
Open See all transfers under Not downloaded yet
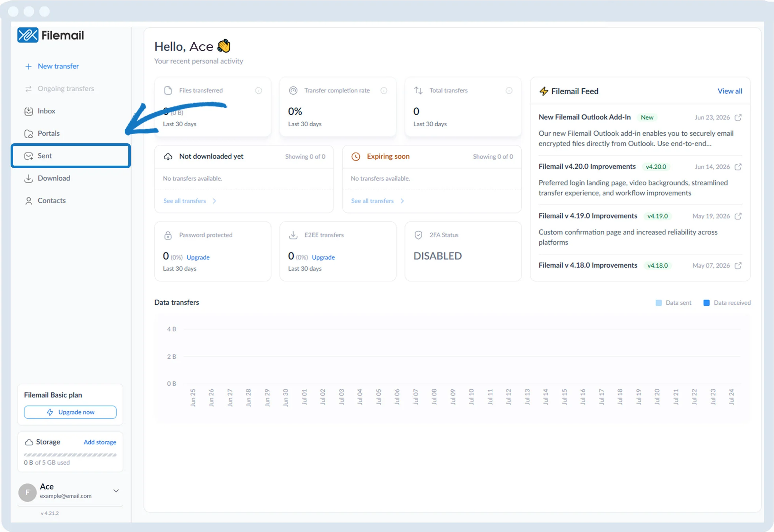pos(185,201)
